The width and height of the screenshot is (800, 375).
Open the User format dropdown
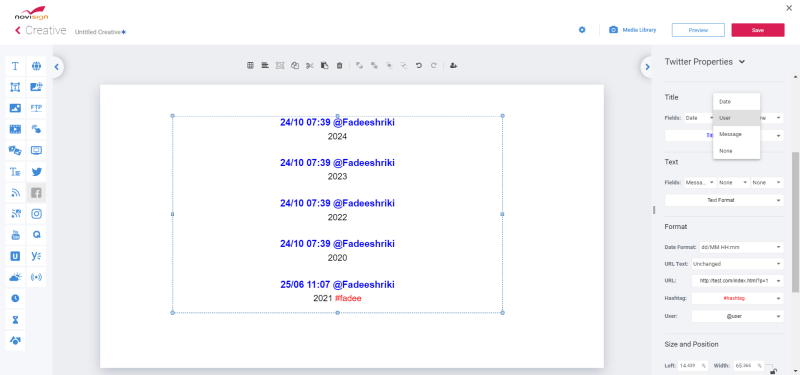[x=737, y=316]
